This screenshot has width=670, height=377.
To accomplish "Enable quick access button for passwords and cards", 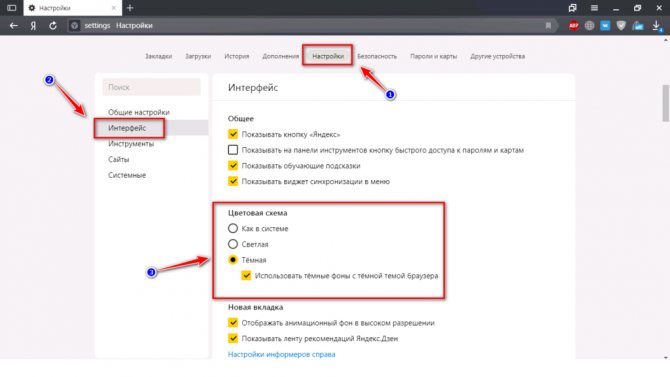I will point(233,150).
